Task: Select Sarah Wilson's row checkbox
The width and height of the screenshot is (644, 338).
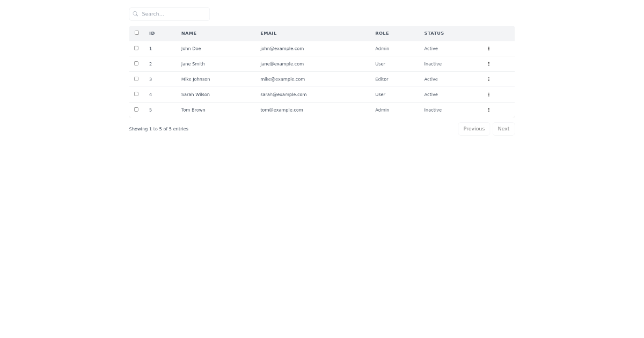Action: (x=136, y=94)
